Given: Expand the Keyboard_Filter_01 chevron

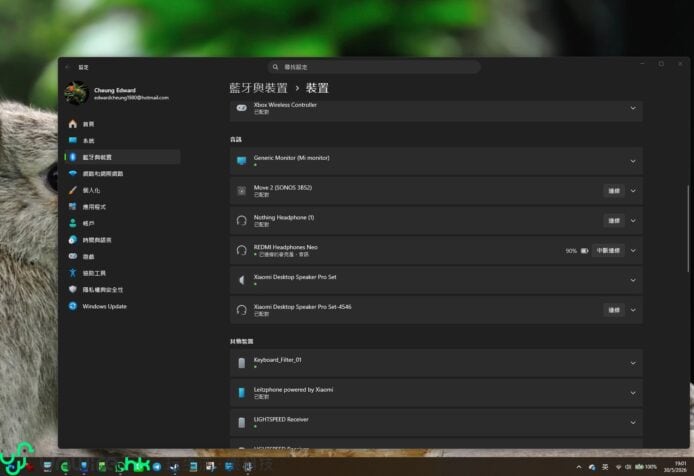Looking at the screenshot, I should click(633, 363).
